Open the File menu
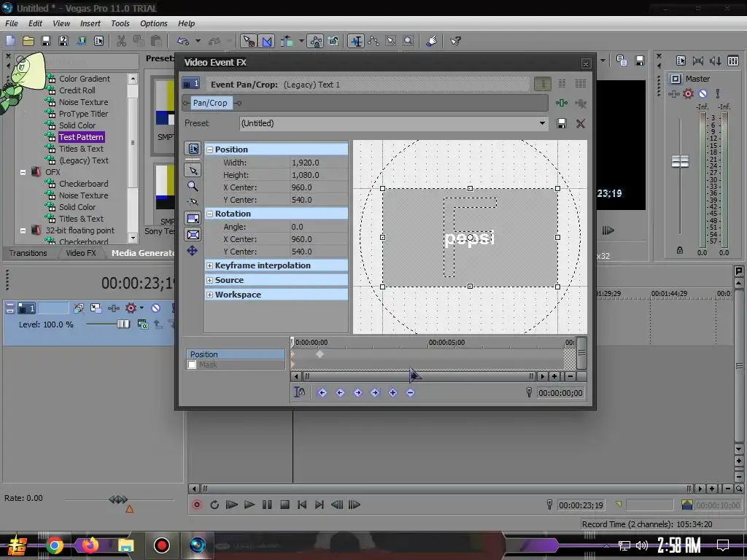The height and width of the screenshot is (560, 747). click(x=12, y=23)
